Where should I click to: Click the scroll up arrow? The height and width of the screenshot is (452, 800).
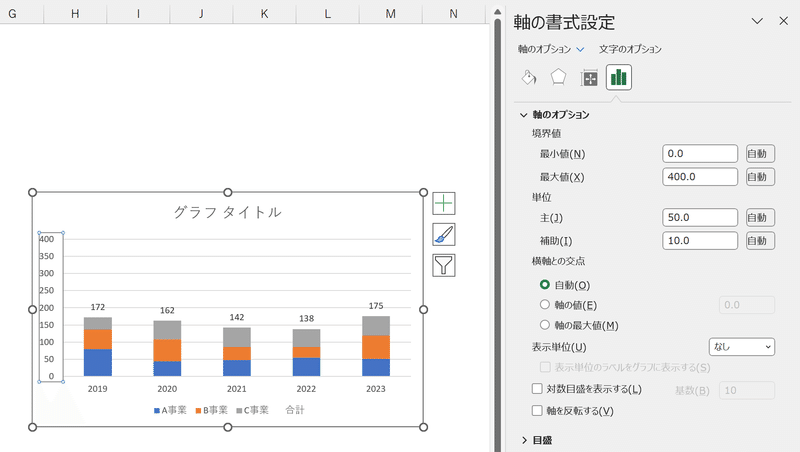[497, 12]
